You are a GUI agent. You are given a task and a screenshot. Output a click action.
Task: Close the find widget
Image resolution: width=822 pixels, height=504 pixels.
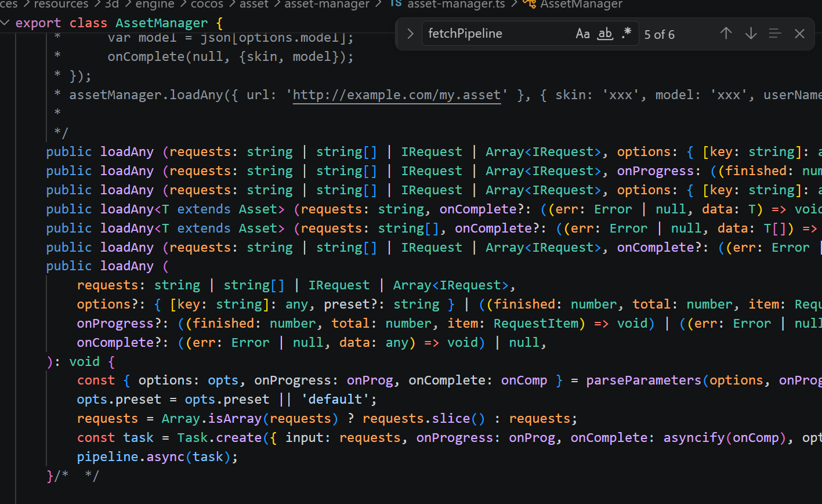click(799, 34)
